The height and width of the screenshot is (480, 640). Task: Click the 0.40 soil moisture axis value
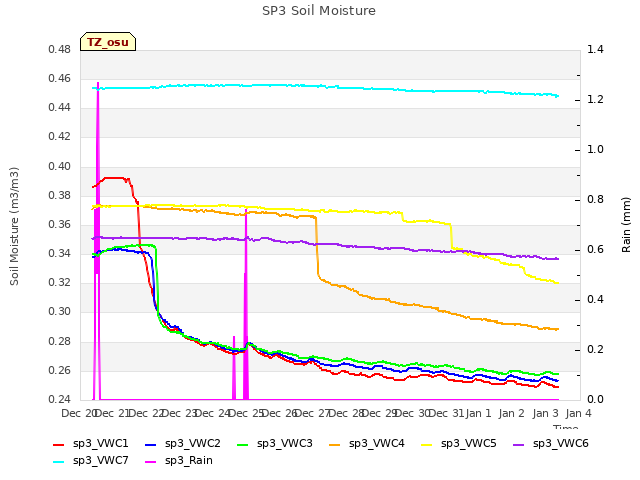click(60, 167)
